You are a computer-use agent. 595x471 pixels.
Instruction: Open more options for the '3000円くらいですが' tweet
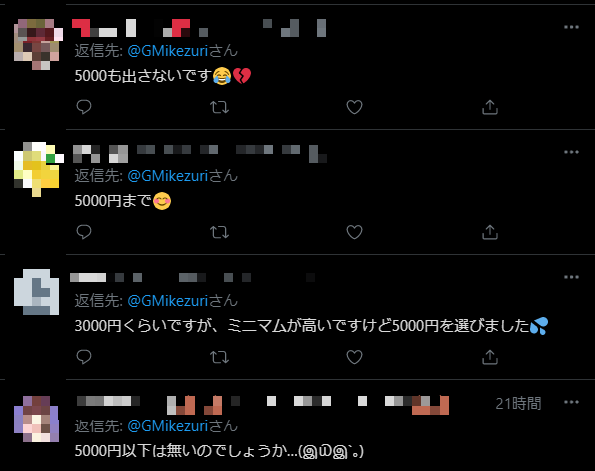click(x=571, y=277)
